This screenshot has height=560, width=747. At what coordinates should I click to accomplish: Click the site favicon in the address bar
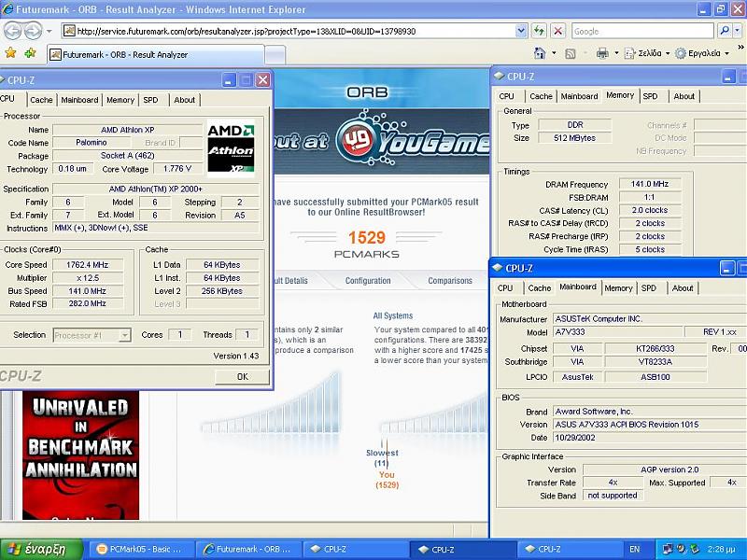pos(69,32)
